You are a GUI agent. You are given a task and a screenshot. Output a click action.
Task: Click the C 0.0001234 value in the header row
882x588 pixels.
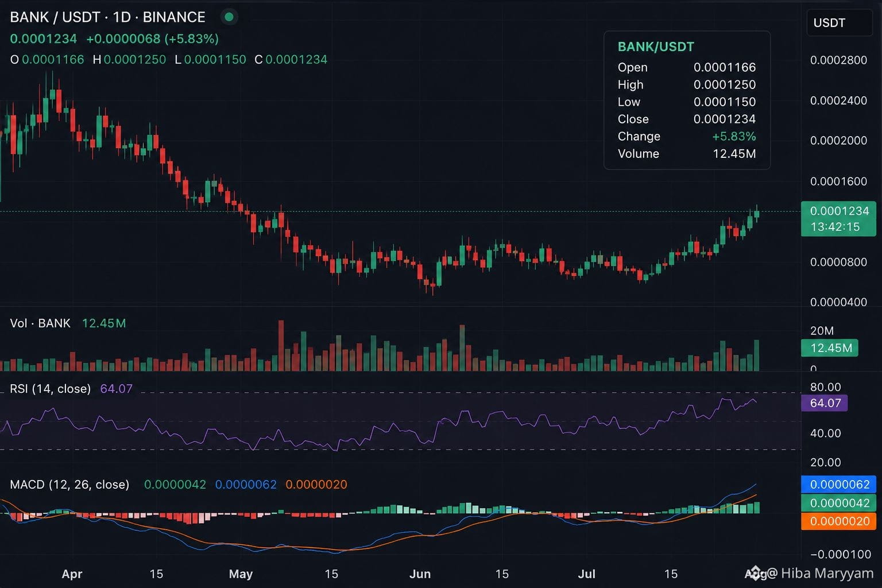coord(291,60)
